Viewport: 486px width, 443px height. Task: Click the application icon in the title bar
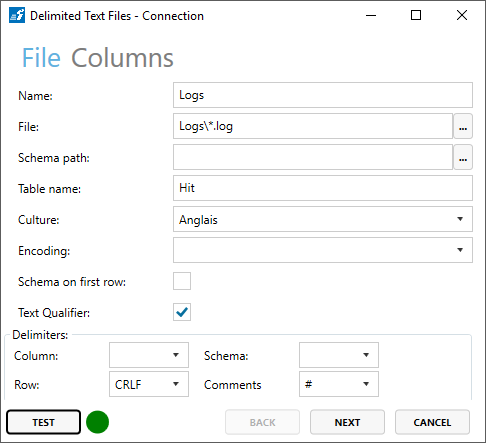17,15
